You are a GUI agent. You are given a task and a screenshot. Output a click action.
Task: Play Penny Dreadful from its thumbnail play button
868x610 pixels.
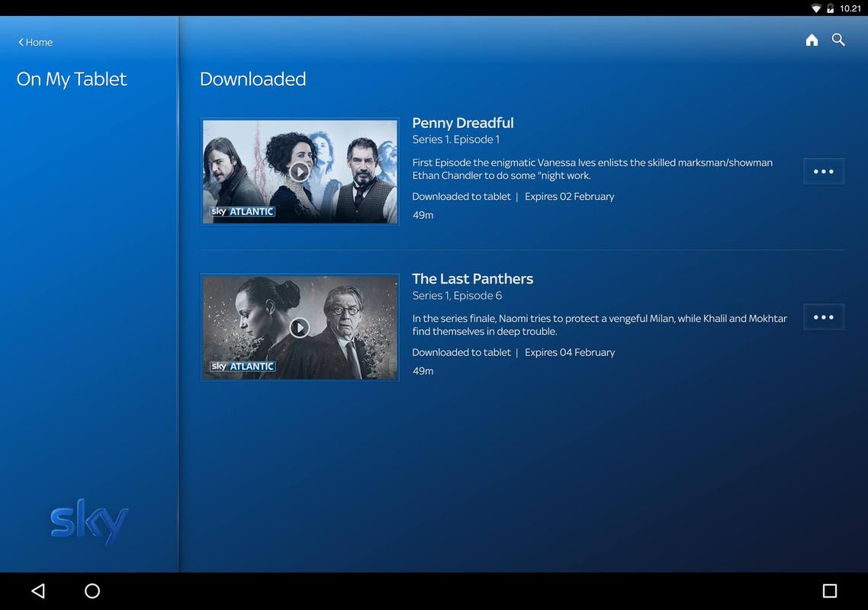point(300,172)
